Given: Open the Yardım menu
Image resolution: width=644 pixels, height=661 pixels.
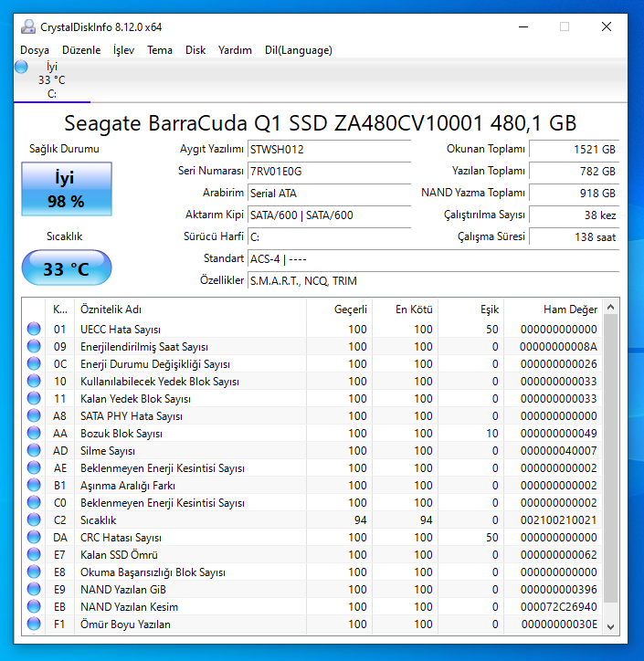Looking at the screenshot, I should tap(235, 50).
